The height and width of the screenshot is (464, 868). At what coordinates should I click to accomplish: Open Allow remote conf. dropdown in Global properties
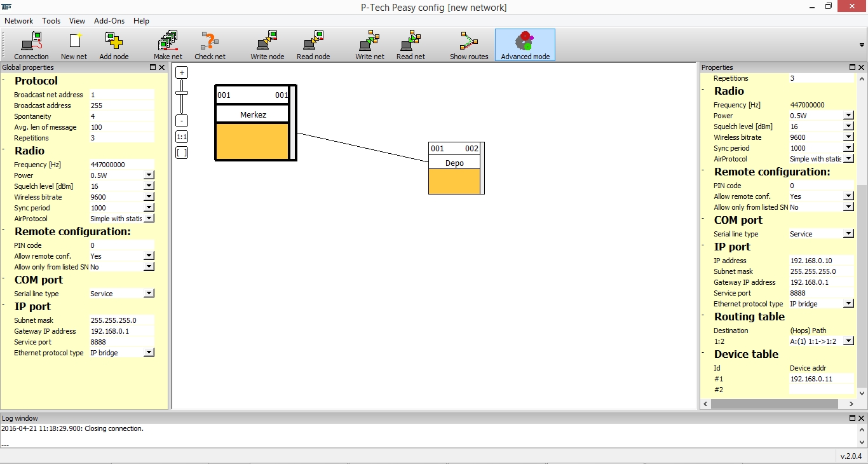click(x=149, y=256)
